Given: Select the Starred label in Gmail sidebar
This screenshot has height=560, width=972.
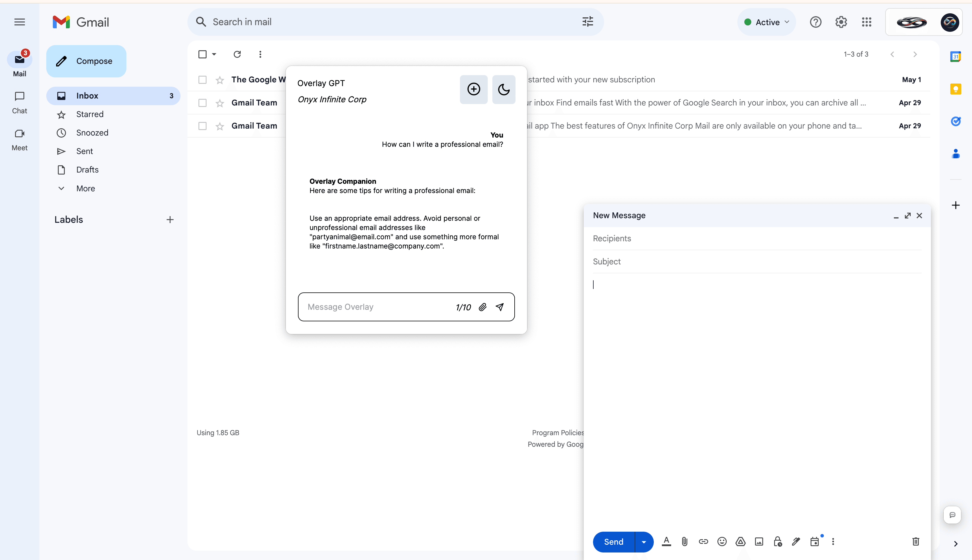Looking at the screenshot, I should [89, 114].
